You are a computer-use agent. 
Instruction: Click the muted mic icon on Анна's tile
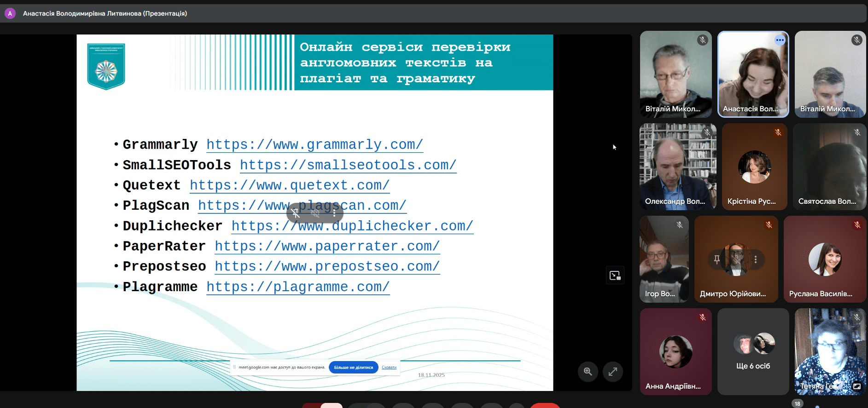point(702,317)
